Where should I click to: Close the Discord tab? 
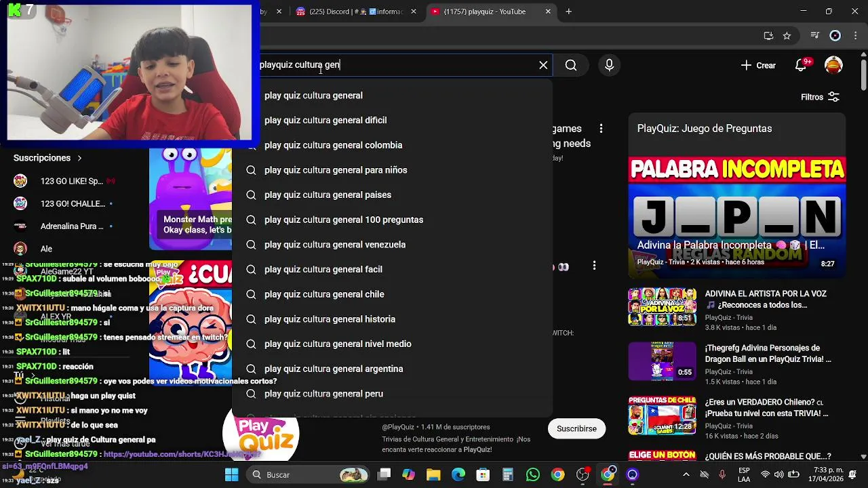(414, 12)
